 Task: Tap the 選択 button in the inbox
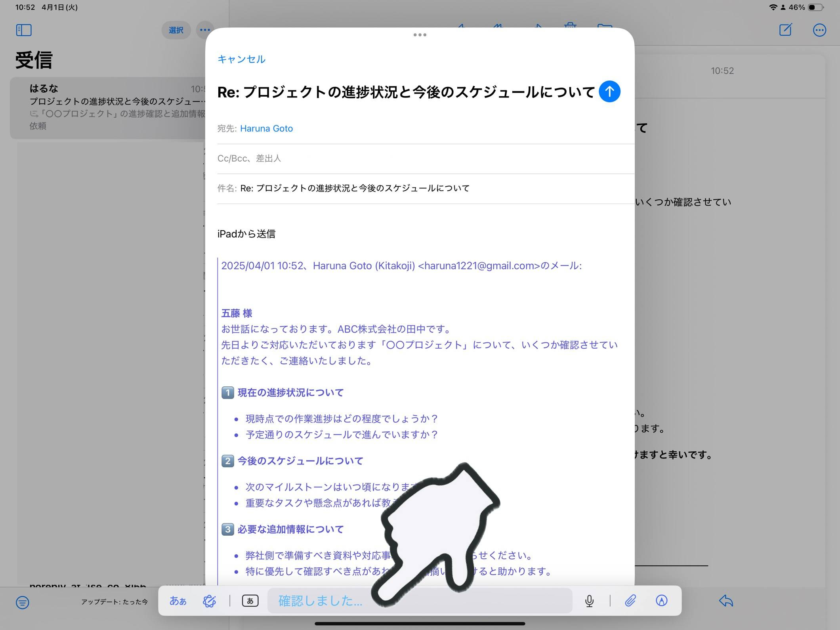[176, 30]
